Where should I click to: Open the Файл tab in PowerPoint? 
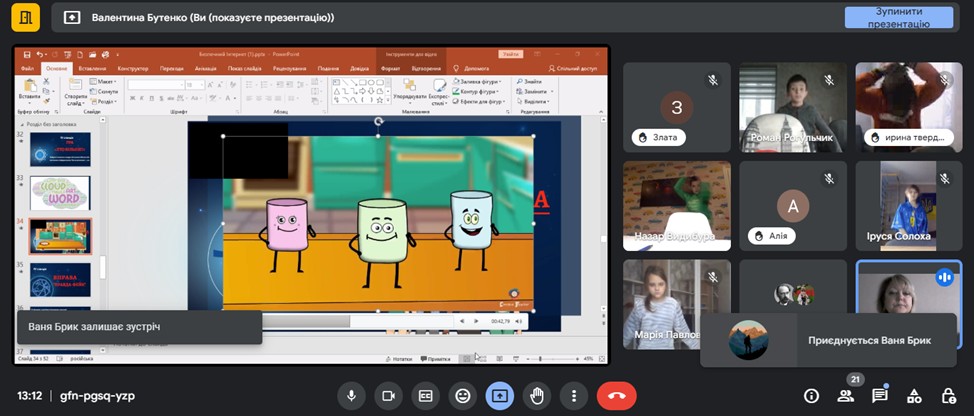[x=27, y=68]
